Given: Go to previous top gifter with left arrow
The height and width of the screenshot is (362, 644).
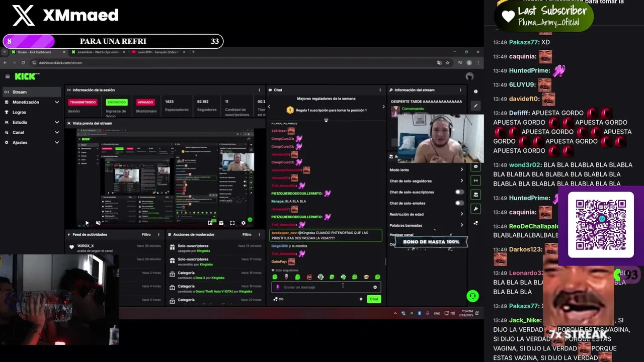Looking at the screenshot, I should coord(269,107).
